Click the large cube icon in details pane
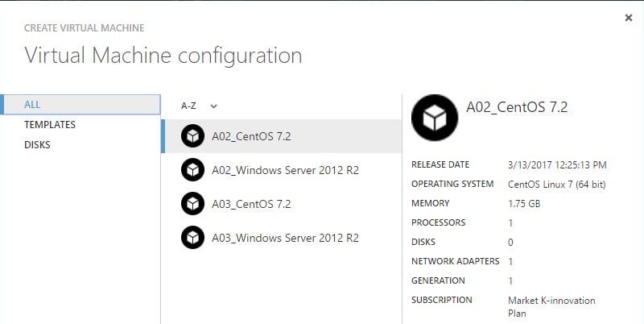 435,118
